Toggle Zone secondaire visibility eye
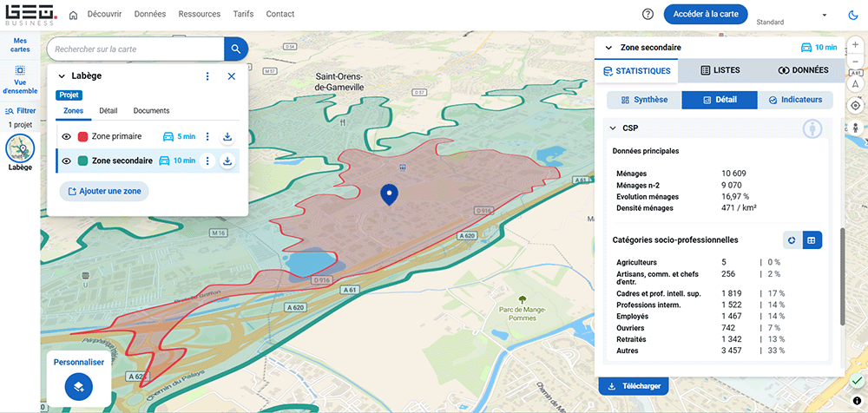The image size is (868, 413). (67, 161)
